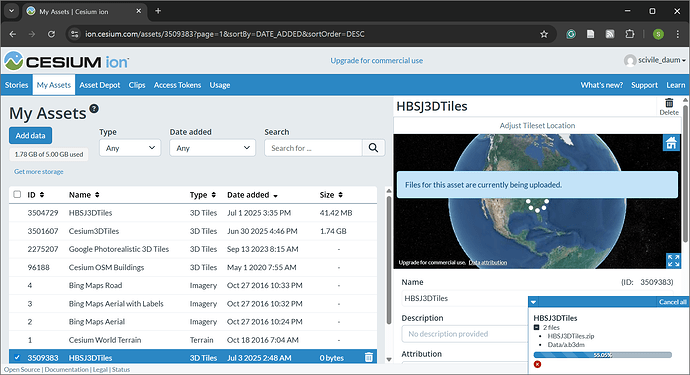
Task: Collapse the 2 files list toggle
Action: tap(536, 327)
